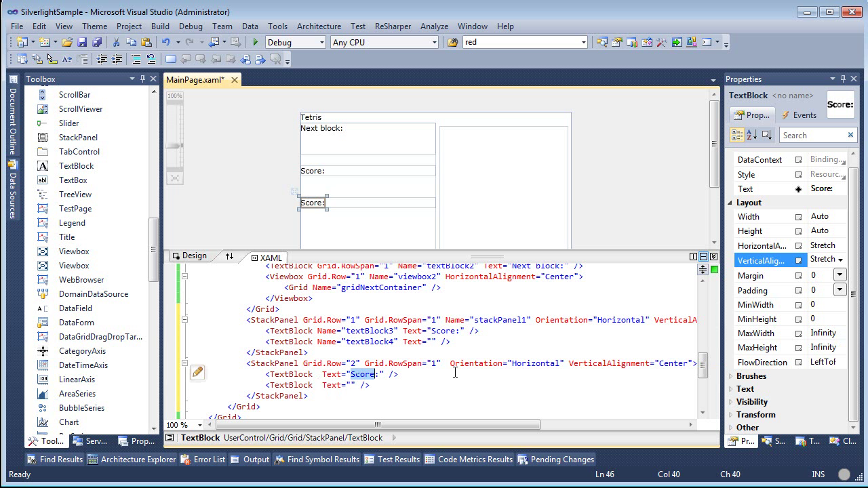Click the diamond marker beside the Text property
The width and height of the screenshot is (868, 488).
coord(798,189)
